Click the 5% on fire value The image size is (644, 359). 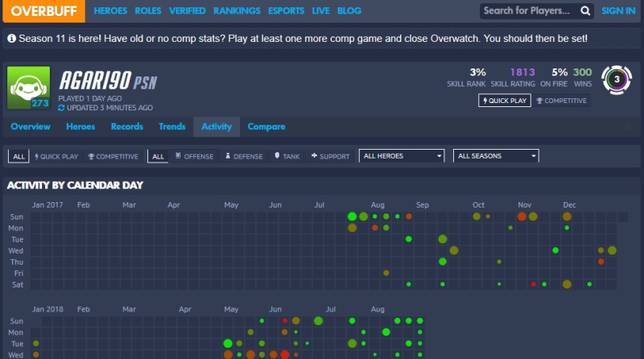(559, 72)
